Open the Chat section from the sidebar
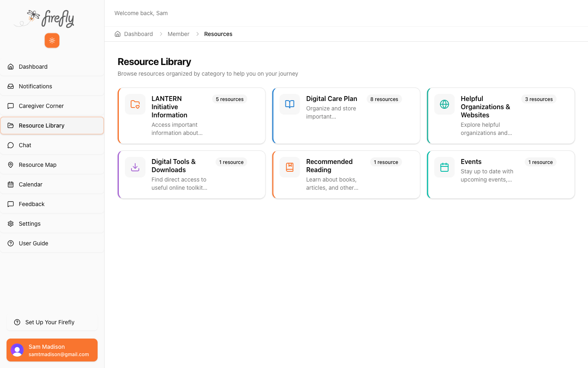This screenshot has height=368, width=588. (x=24, y=145)
